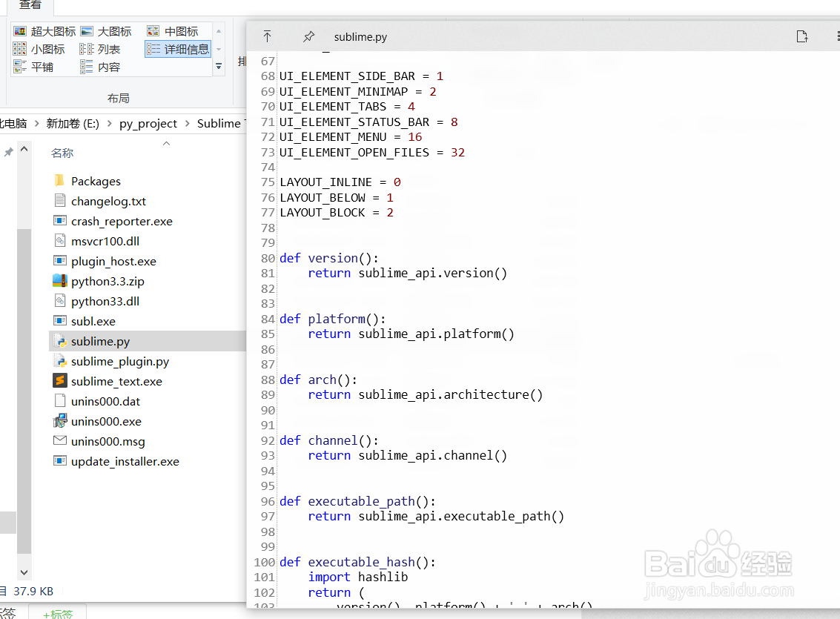The height and width of the screenshot is (619, 840).
Task: Click 'import hashlib' code line
Action: click(358, 577)
